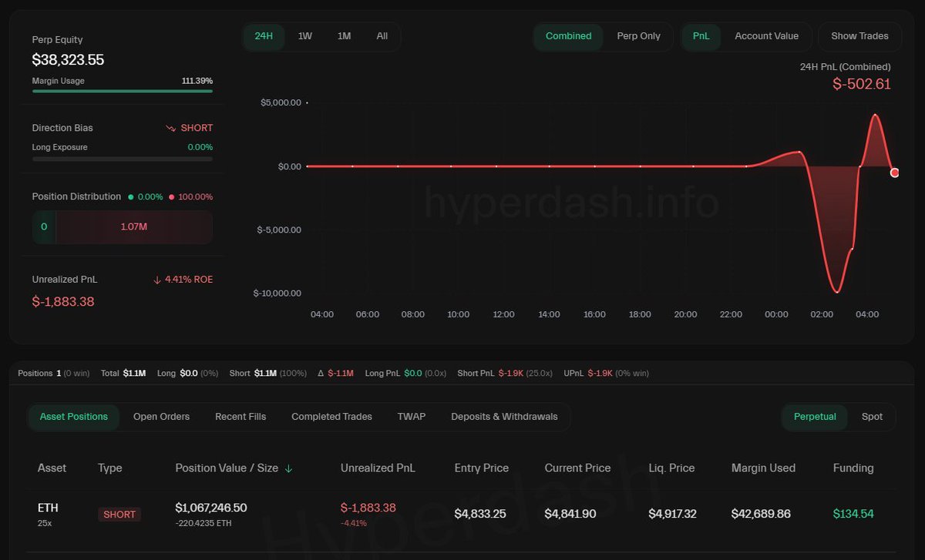The height and width of the screenshot is (560, 925).
Task: Sort by Liq. Price column header
Action: point(671,468)
